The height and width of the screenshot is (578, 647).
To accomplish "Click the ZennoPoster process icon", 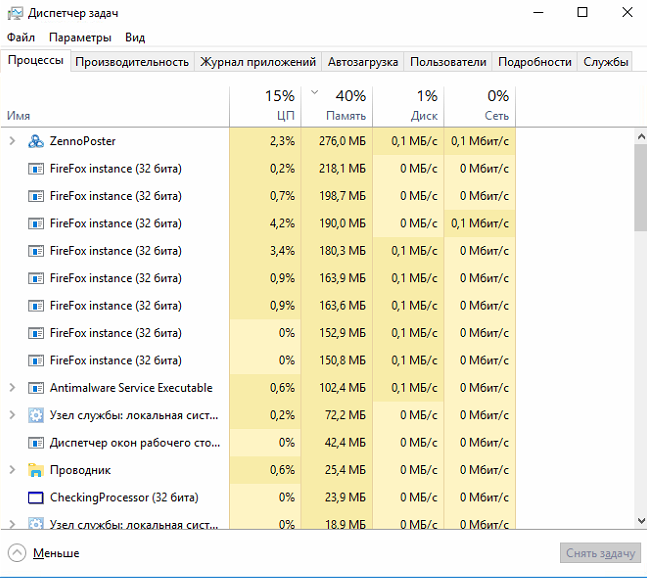I will (x=36, y=141).
